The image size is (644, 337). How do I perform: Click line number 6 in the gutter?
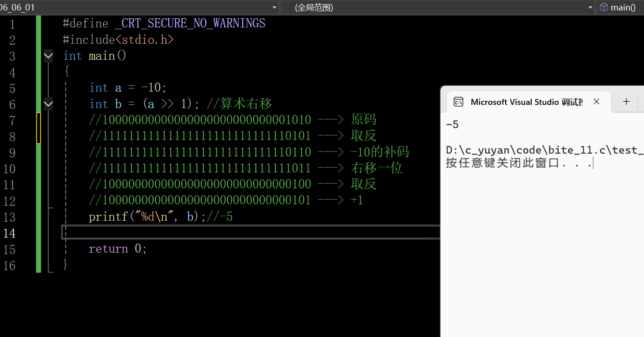(11, 104)
